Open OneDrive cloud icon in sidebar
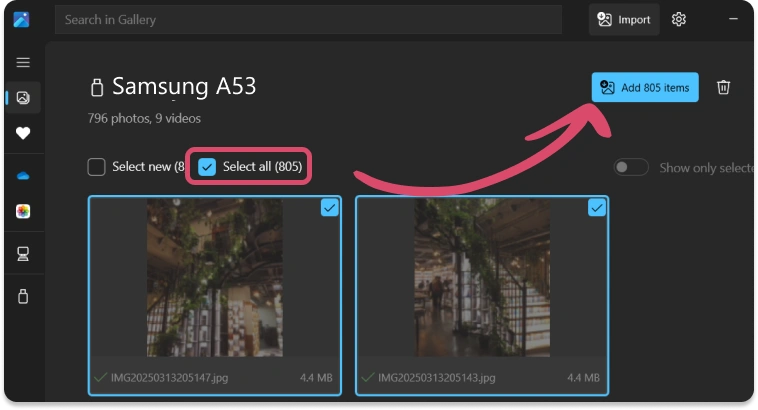This screenshot has width=758, height=410. (x=23, y=176)
